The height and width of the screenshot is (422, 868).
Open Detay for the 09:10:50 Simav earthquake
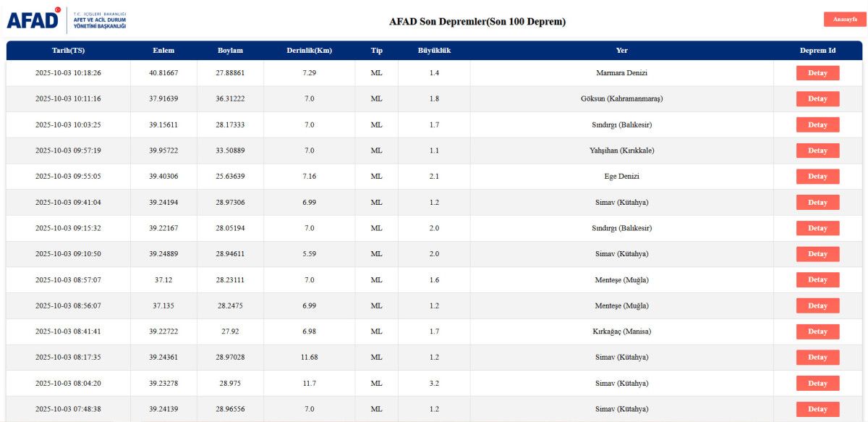817,254
